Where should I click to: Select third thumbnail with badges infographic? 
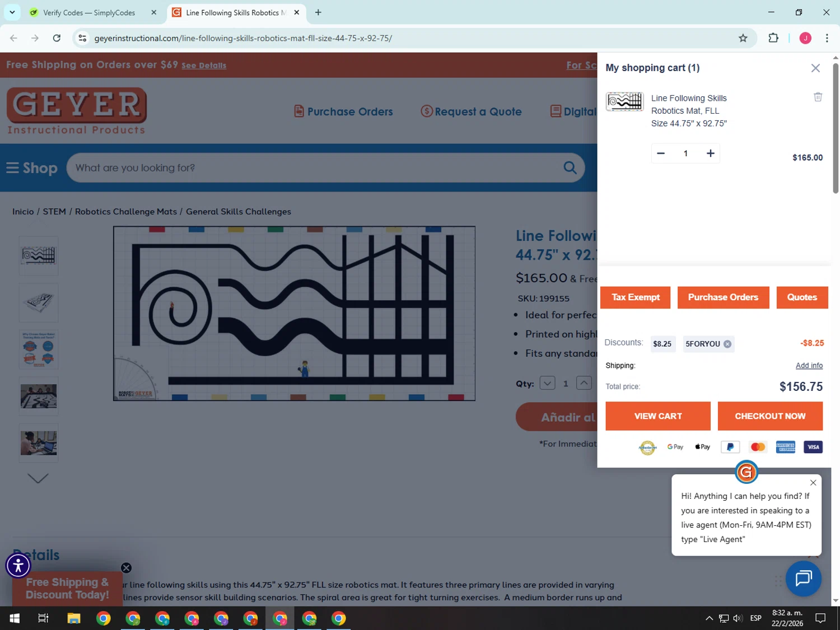click(39, 349)
